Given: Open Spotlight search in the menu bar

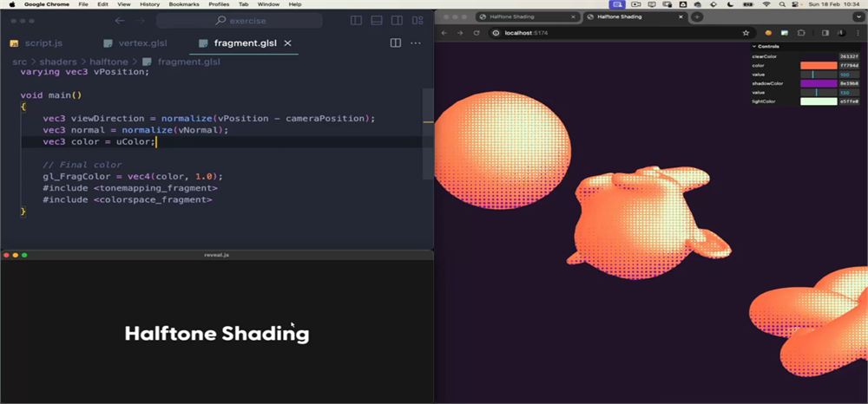Looking at the screenshot, I should click(x=782, y=3).
